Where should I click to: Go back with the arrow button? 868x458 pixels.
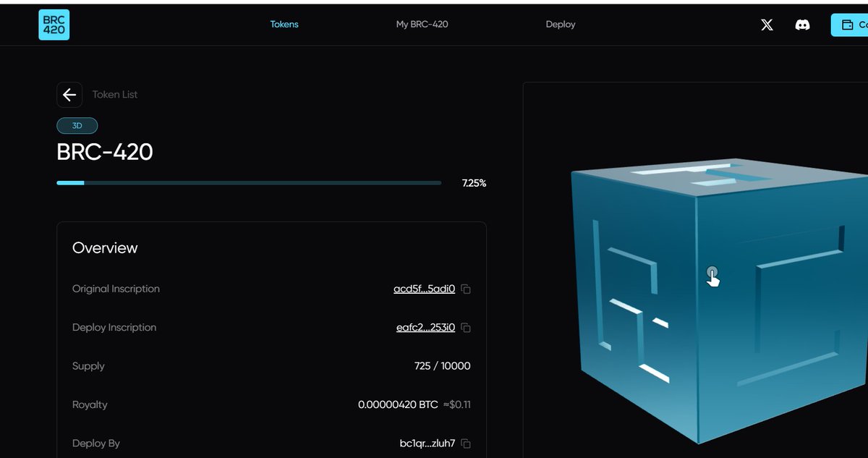click(69, 95)
